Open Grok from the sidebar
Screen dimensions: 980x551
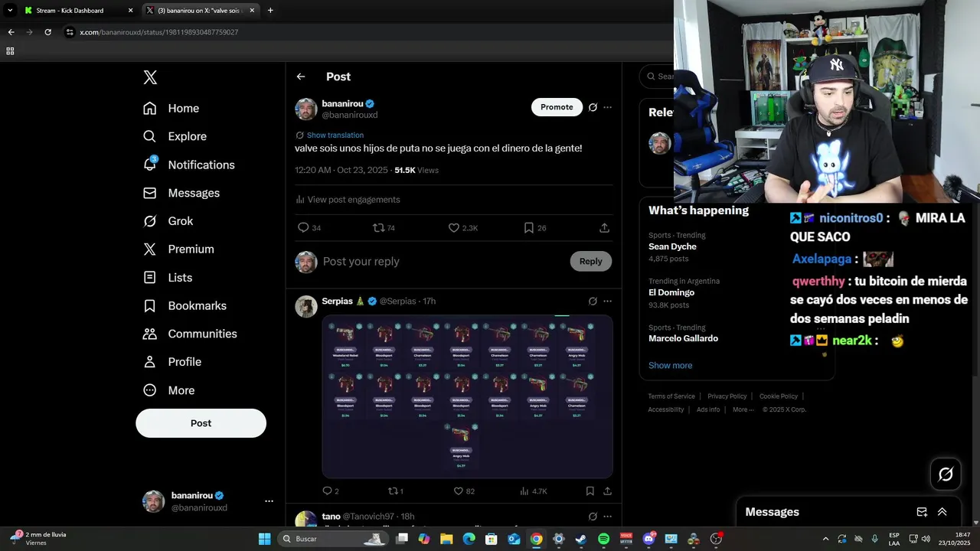click(x=168, y=221)
